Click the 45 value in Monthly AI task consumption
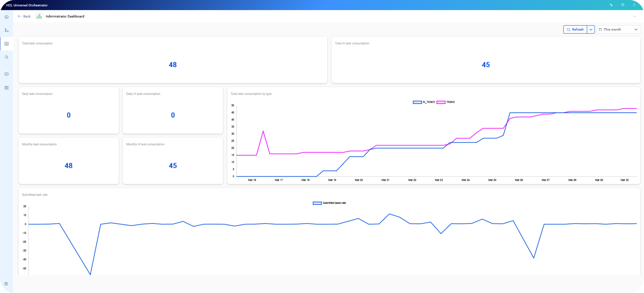The image size is (644, 293). tap(173, 166)
